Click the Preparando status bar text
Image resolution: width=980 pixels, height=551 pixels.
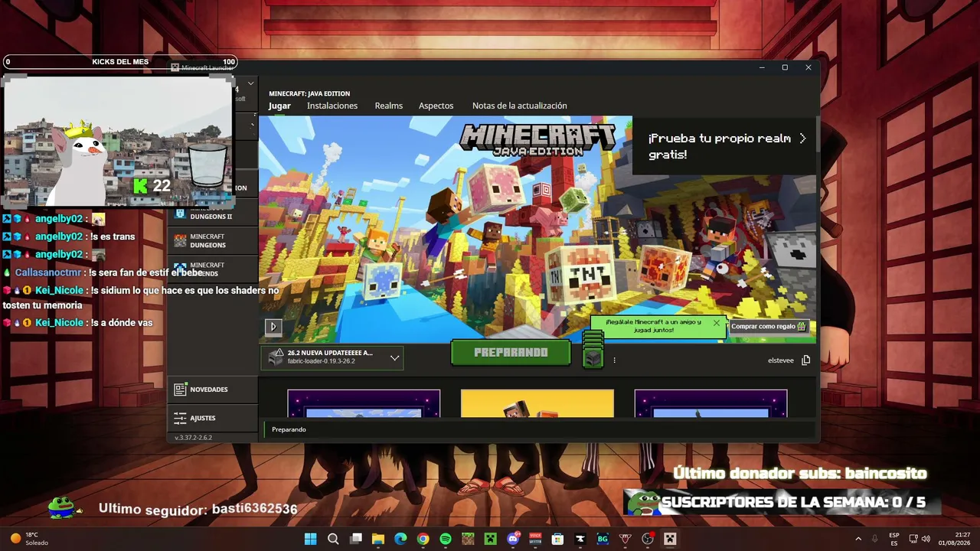(x=289, y=429)
